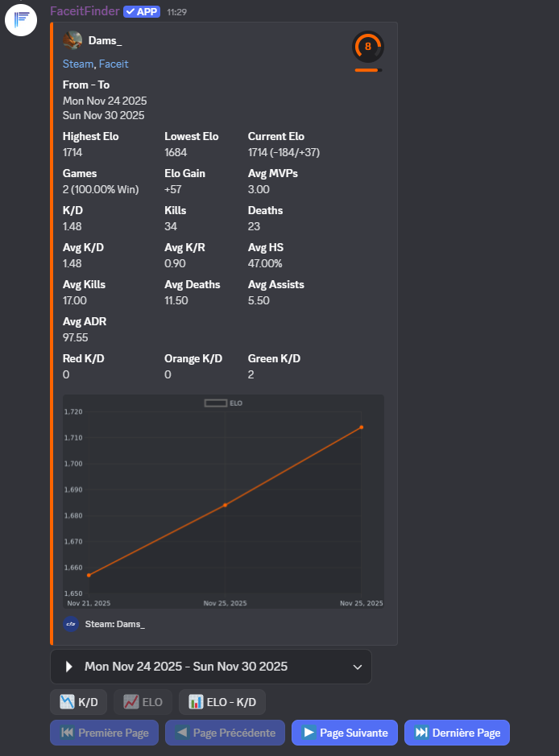Screen dimensions: 559x756
Task: Click Current Elo 1714 (-184/+37) text
Action: click(x=284, y=152)
